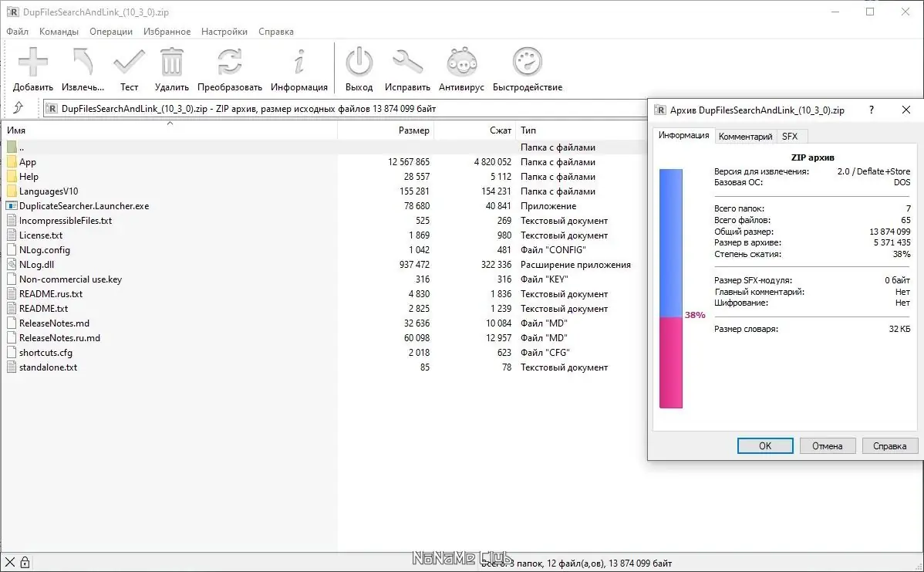Open the Команды menu

59,31
